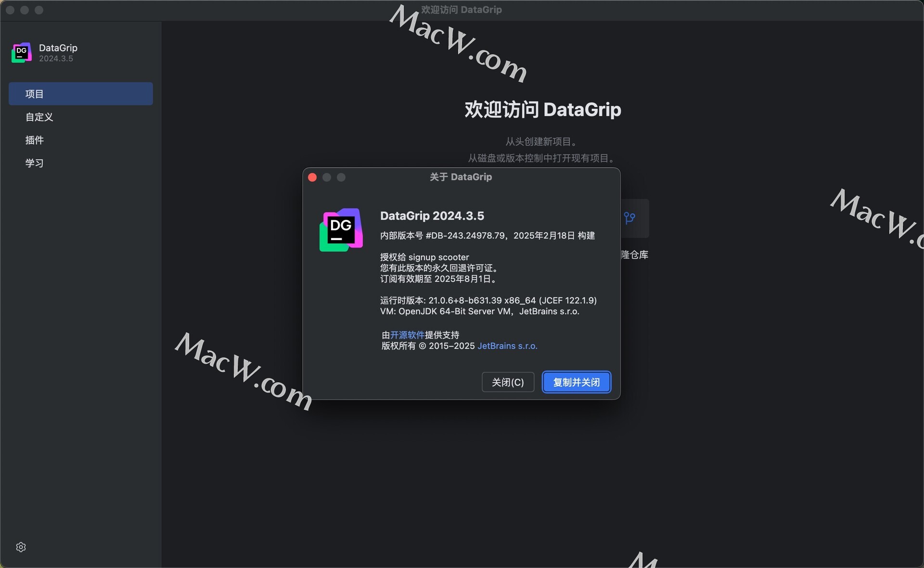Close the About DataGrip dialog with the red button
This screenshot has width=924, height=568.
click(312, 177)
